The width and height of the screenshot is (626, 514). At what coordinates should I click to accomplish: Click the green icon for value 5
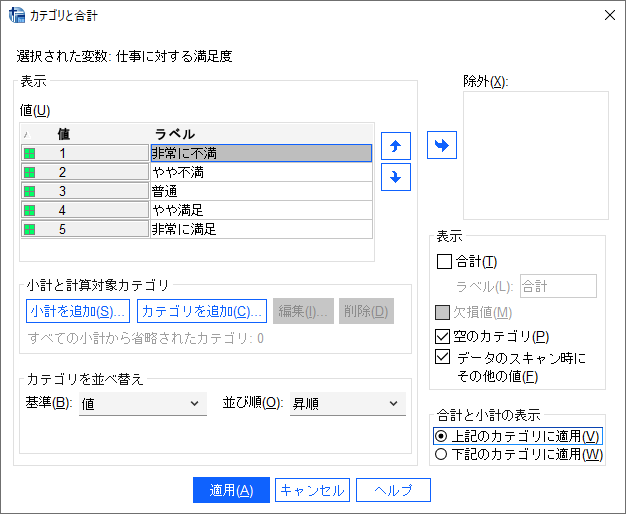(x=29, y=229)
